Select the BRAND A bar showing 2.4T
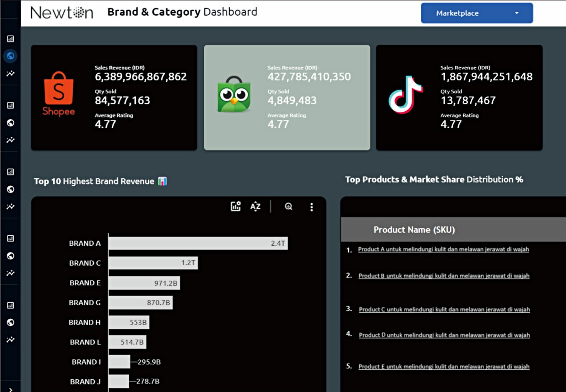This screenshot has height=392, width=566. [198, 243]
